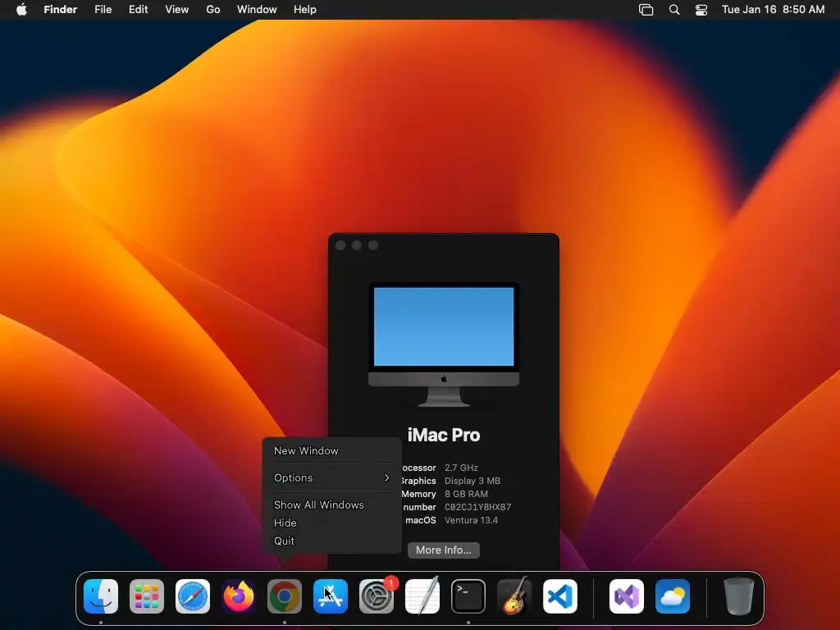The image size is (840, 630).
Task: Close the About This Mac window
Action: pyautogui.click(x=340, y=245)
